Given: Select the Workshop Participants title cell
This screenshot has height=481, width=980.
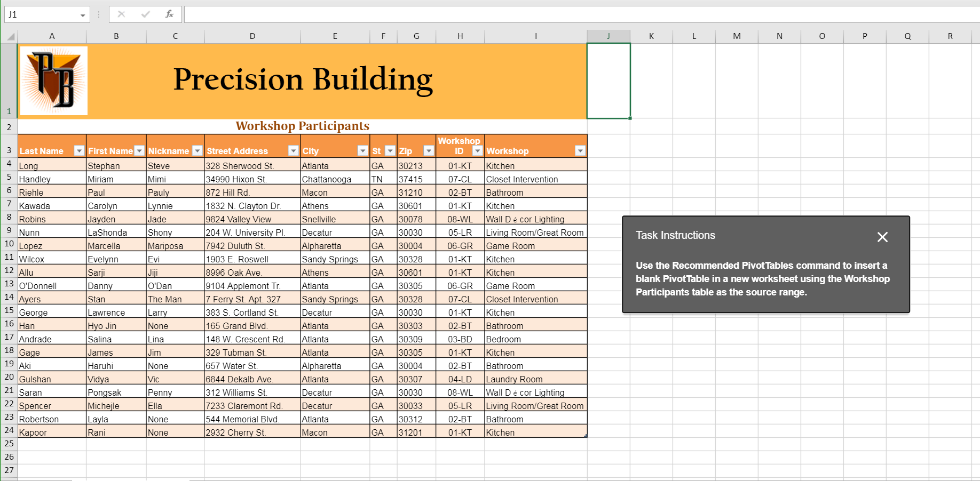Looking at the screenshot, I should 302,126.
